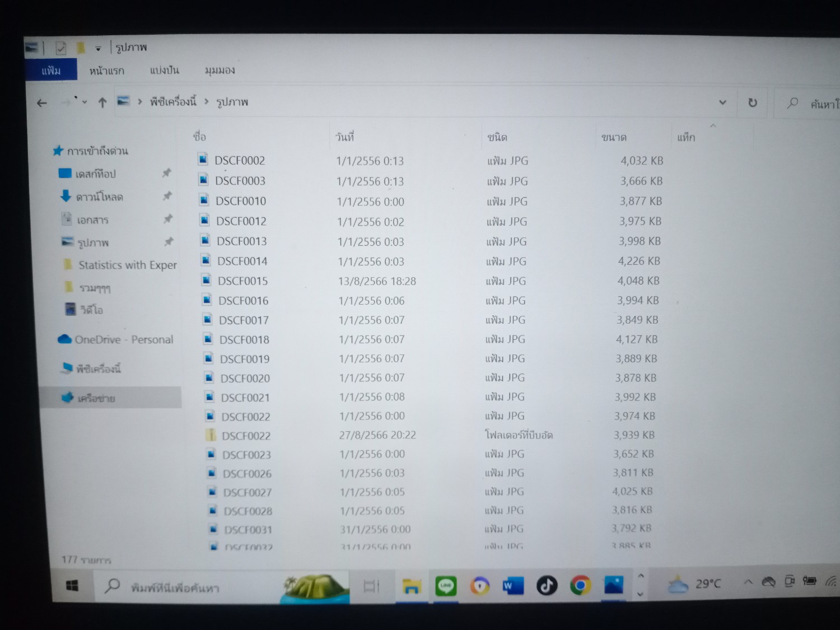
Task: Click the type โฟลเดอร์ที่บีบอัด cell
Action: click(x=519, y=435)
